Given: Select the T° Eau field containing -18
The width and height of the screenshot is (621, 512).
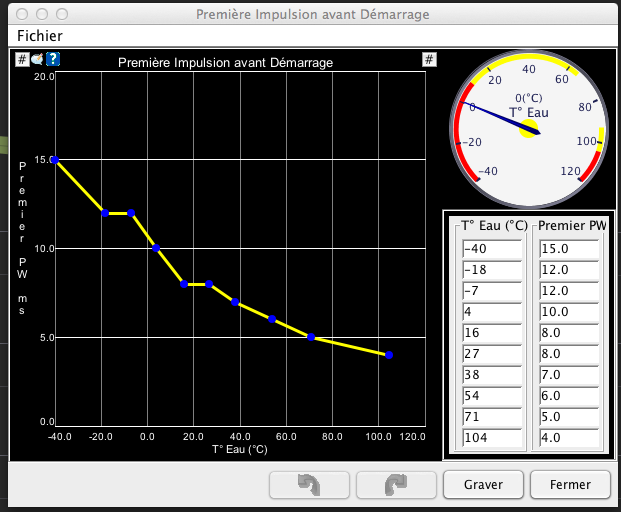Looking at the screenshot, I should click(492, 270).
